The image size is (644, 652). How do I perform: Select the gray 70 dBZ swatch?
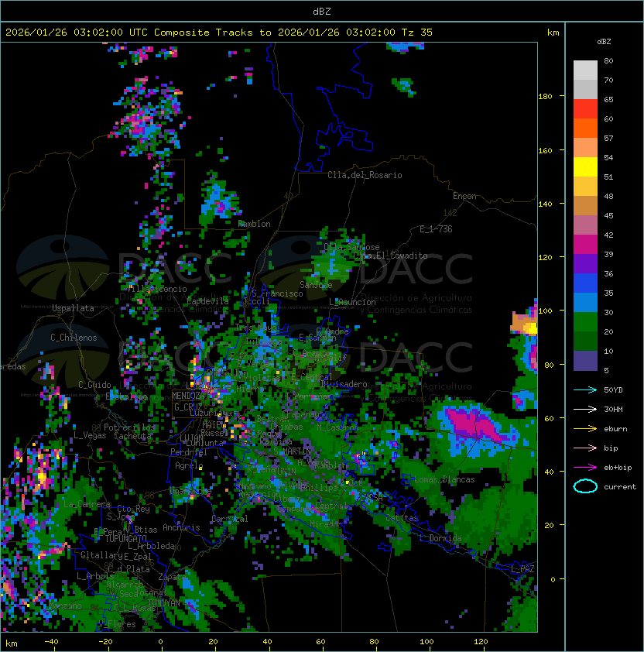[x=585, y=89]
